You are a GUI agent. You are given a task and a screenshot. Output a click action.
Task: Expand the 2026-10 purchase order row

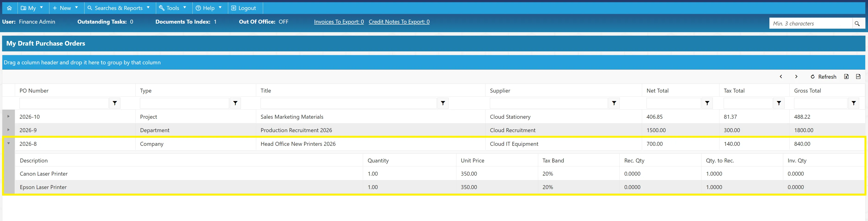point(8,116)
